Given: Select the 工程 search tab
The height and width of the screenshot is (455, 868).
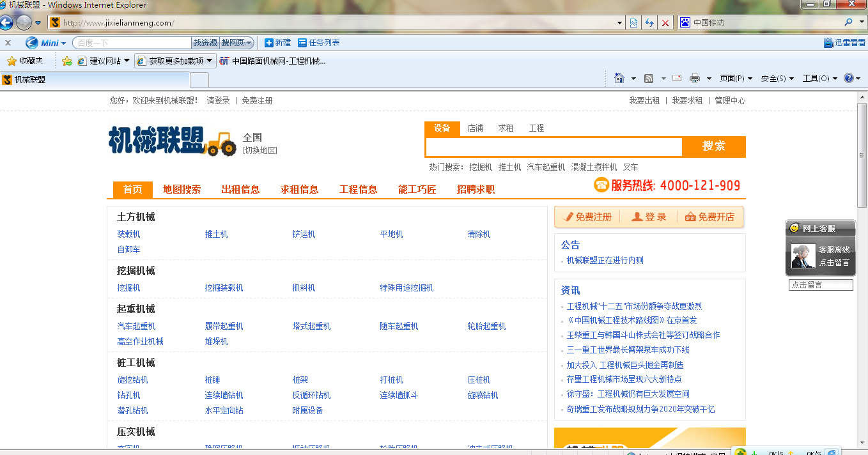Looking at the screenshot, I should click(537, 128).
